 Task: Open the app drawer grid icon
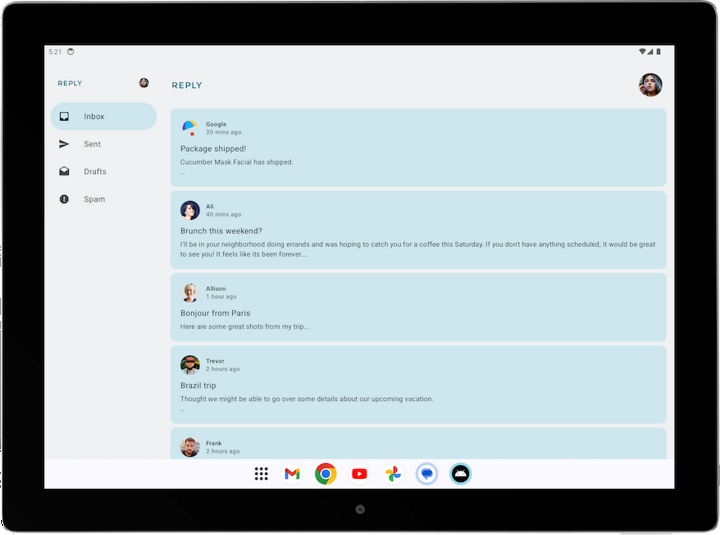point(261,474)
